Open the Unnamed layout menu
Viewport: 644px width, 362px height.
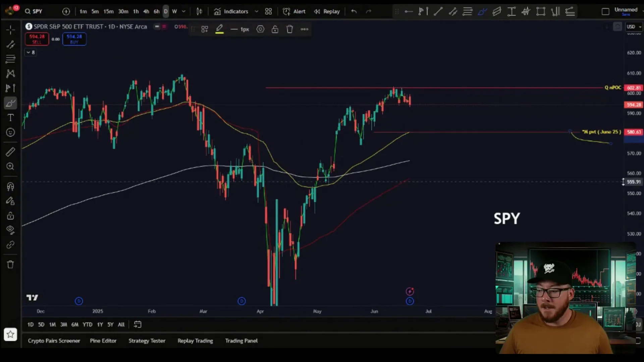click(626, 11)
